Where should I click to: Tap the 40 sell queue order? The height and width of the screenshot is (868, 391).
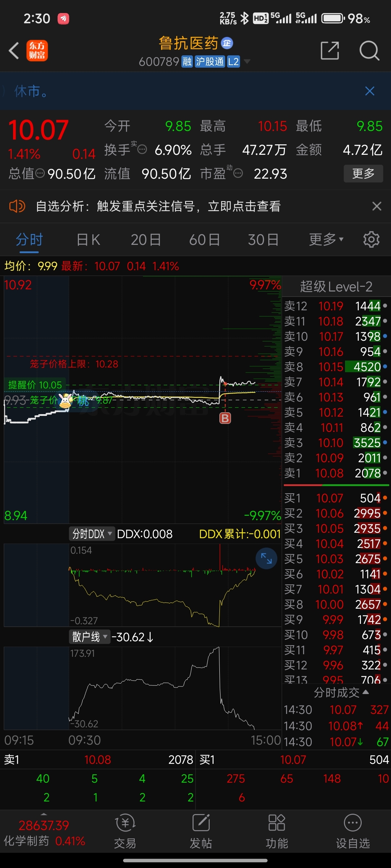tap(43, 779)
